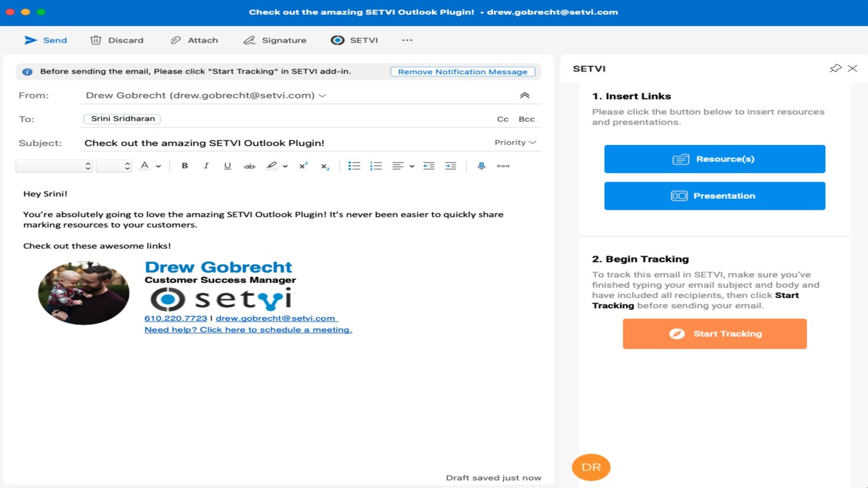This screenshot has width=868, height=488.
Task: Click the setvi logo in signature
Action: click(x=222, y=299)
